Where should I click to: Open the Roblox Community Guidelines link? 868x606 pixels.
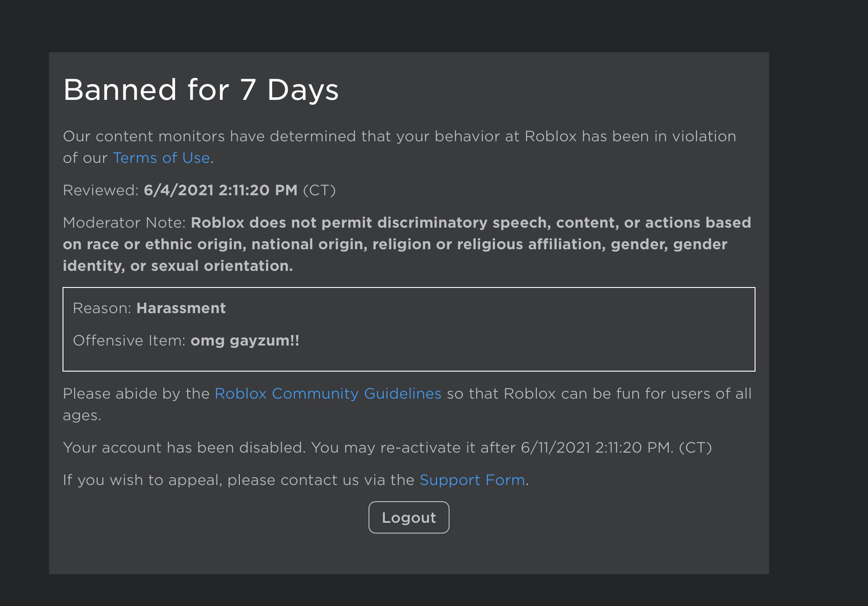pos(328,394)
